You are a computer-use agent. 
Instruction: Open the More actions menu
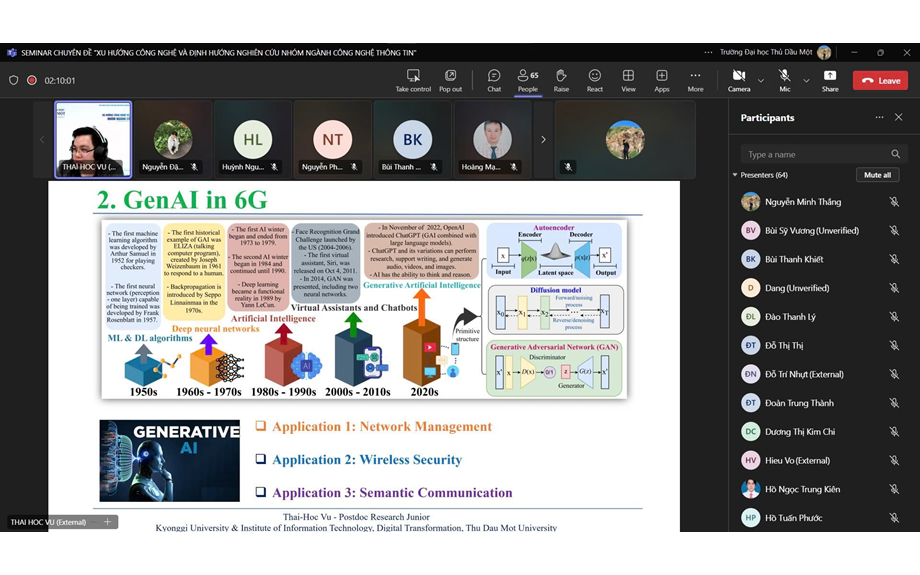[695, 81]
